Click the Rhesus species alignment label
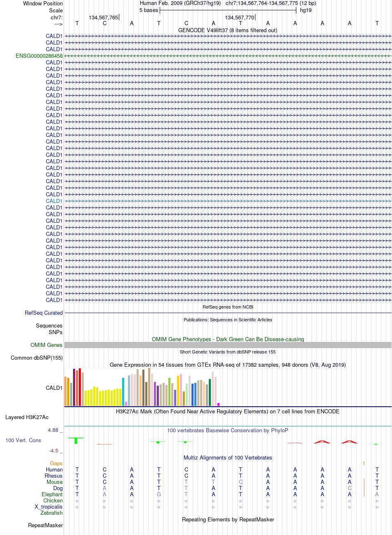This screenshot has width=392, height=535. click(54, 476)
